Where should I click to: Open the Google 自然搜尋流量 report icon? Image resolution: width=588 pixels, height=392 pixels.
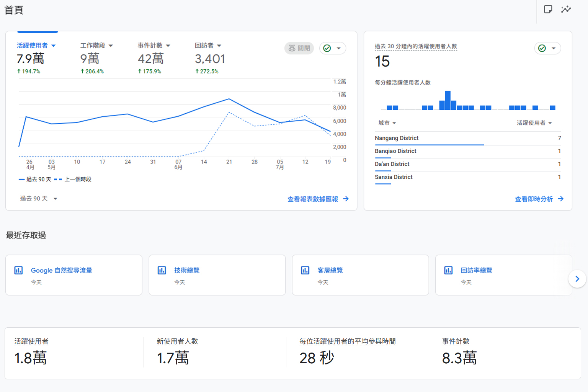18,270
